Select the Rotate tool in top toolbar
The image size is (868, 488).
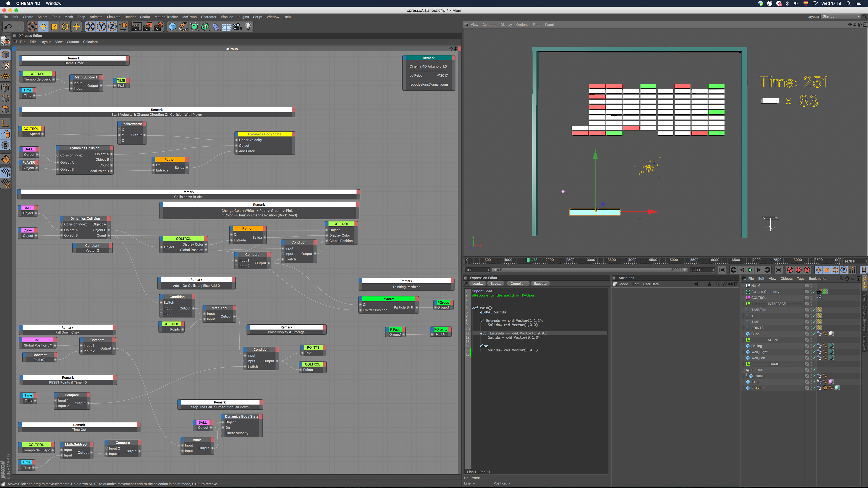coord(65,27)
